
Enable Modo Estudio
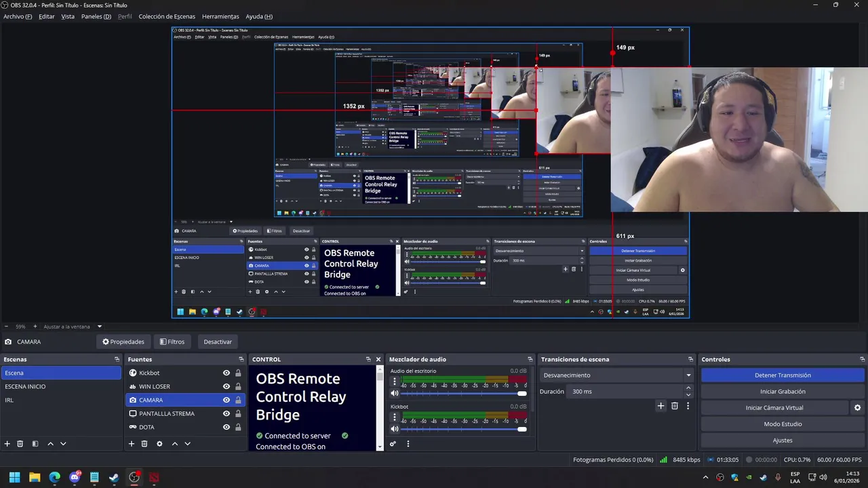coord(783,424)
